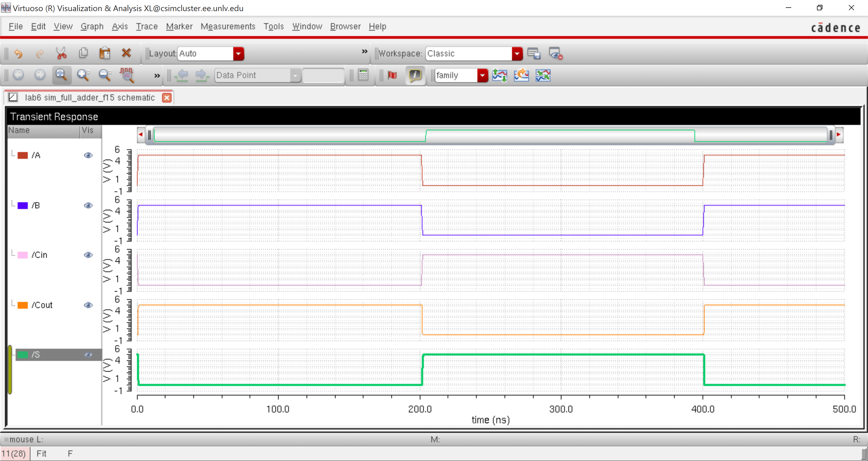This screenshot has height=461, width=868.
Task: Click the blue /B color swatch
Action: tap(23, 206)
